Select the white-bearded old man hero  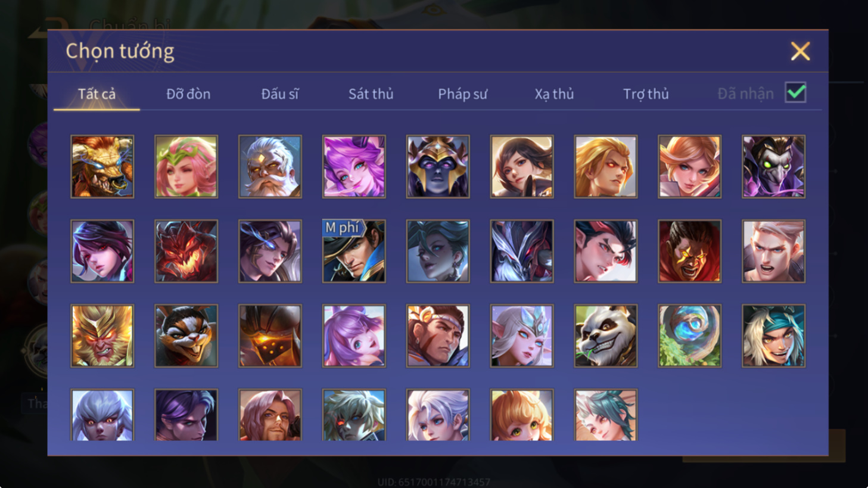270,166
